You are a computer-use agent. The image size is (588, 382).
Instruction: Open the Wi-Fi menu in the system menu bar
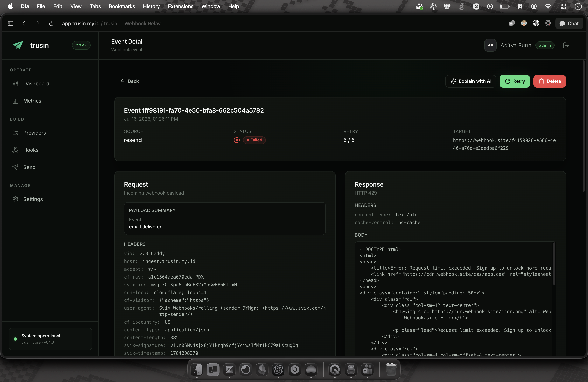tap(548, 6)
